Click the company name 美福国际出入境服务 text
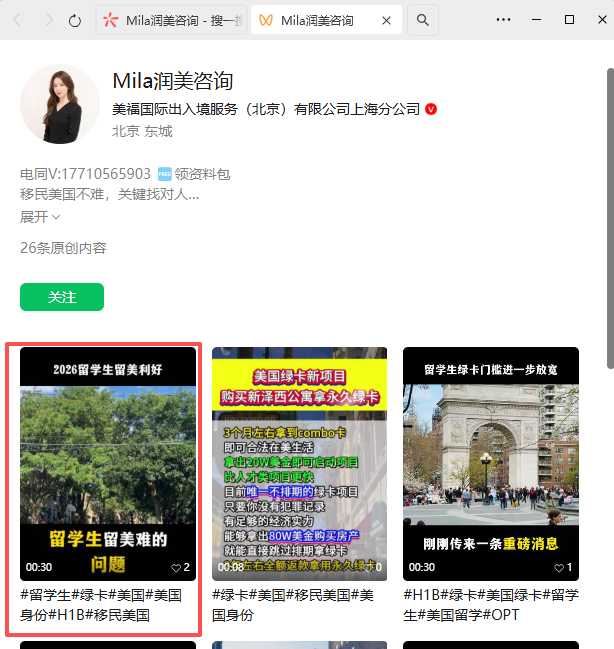The width and height of the screenshot is (614, 649). [x=266, y=109]
